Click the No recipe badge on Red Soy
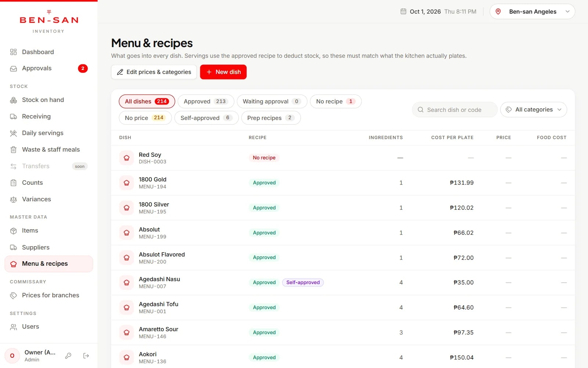 click(264, 158)
